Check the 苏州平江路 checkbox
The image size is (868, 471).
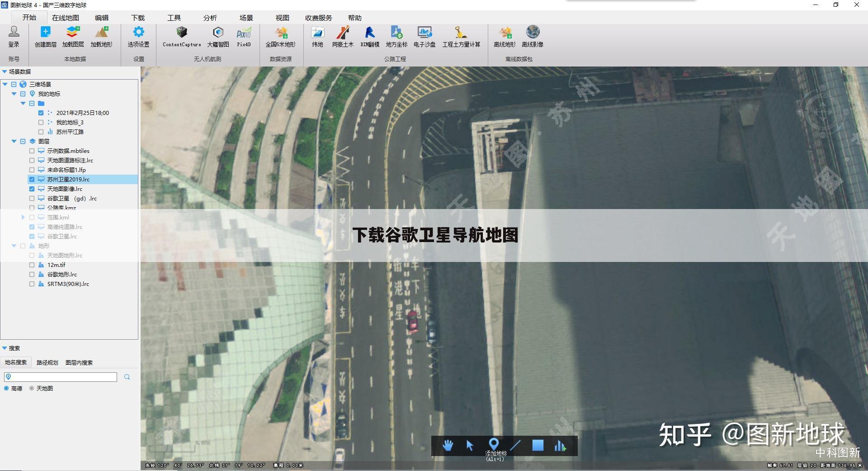pos(41,132)
